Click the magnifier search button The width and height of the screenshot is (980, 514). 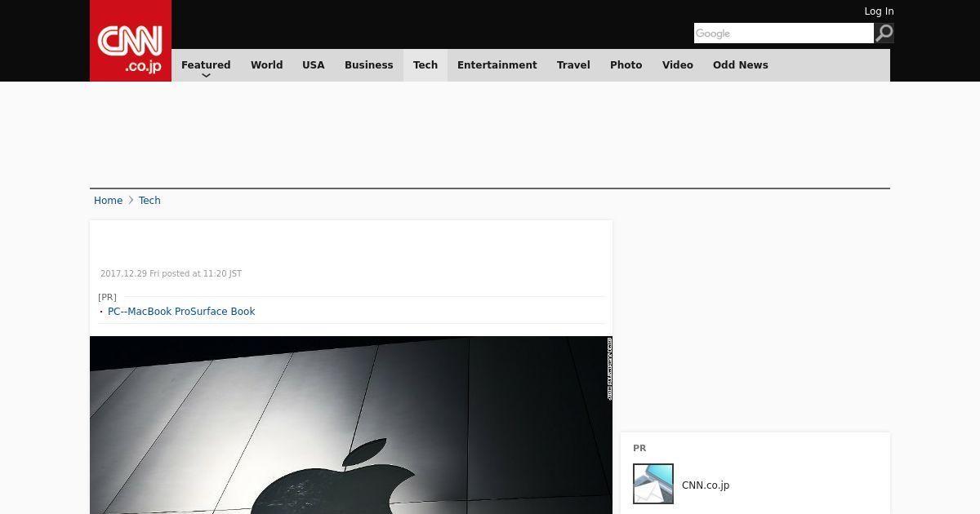tap(884, 33)
